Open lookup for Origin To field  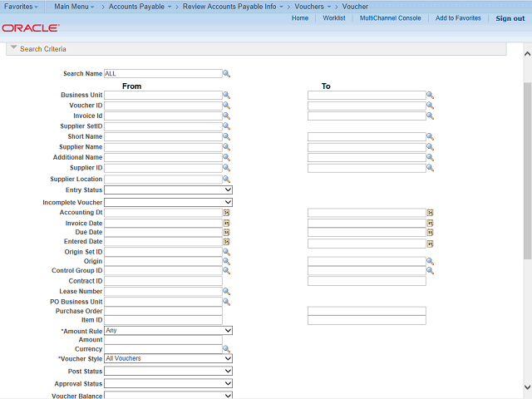430,261
